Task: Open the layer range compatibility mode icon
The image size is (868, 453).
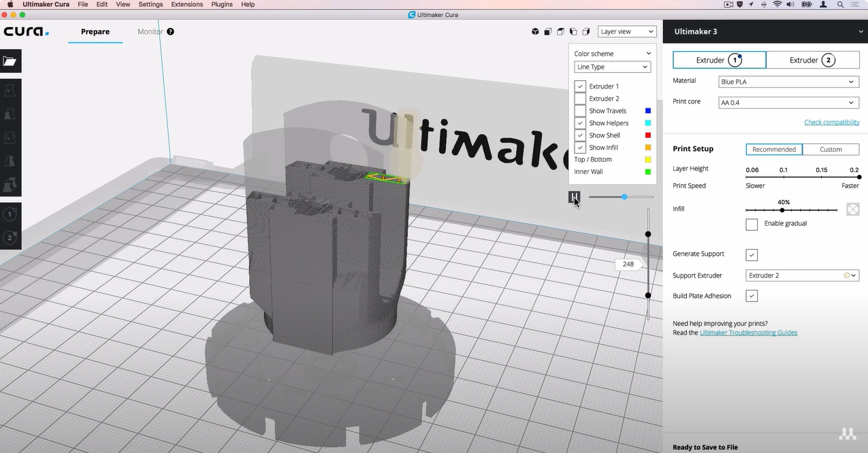Action: (574, 197)
